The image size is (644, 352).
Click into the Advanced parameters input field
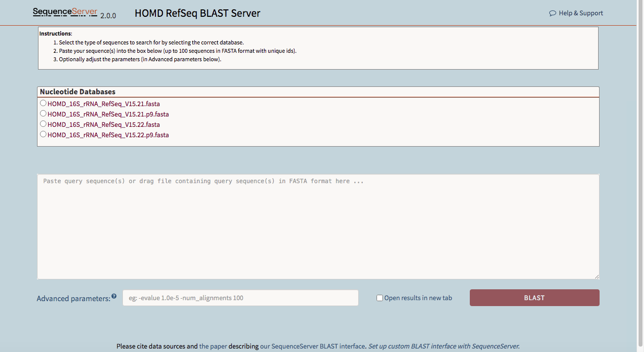pos(240,298)
